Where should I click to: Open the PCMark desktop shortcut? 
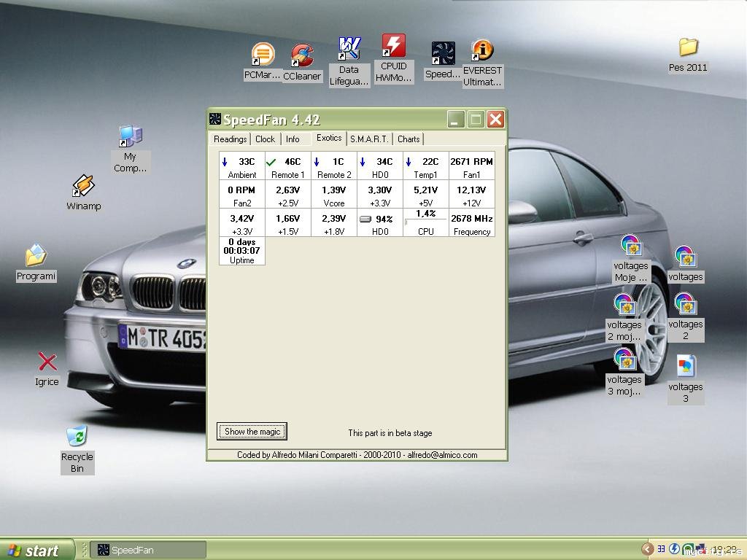tap(263, 55)
